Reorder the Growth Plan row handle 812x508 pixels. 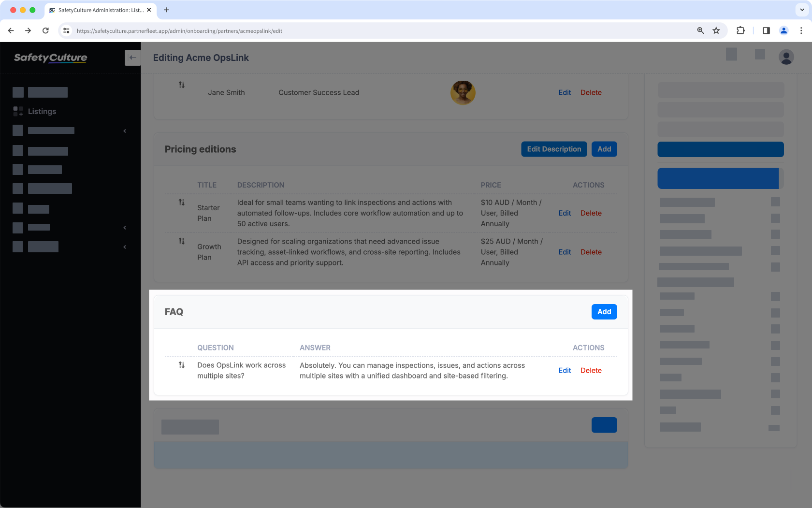click(182, 241)
